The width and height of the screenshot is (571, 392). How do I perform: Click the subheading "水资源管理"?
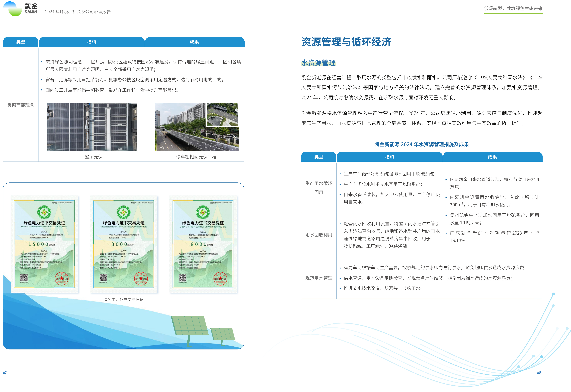pos(318,63)
